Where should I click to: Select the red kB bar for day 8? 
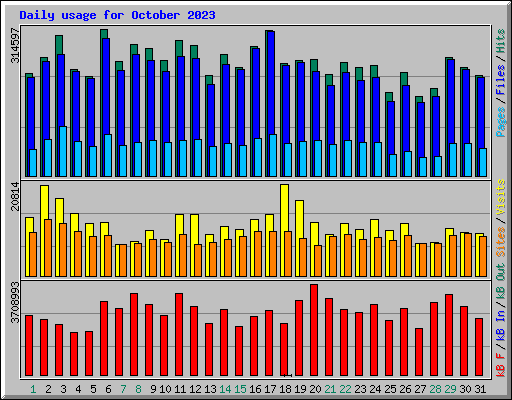[134, 335]
